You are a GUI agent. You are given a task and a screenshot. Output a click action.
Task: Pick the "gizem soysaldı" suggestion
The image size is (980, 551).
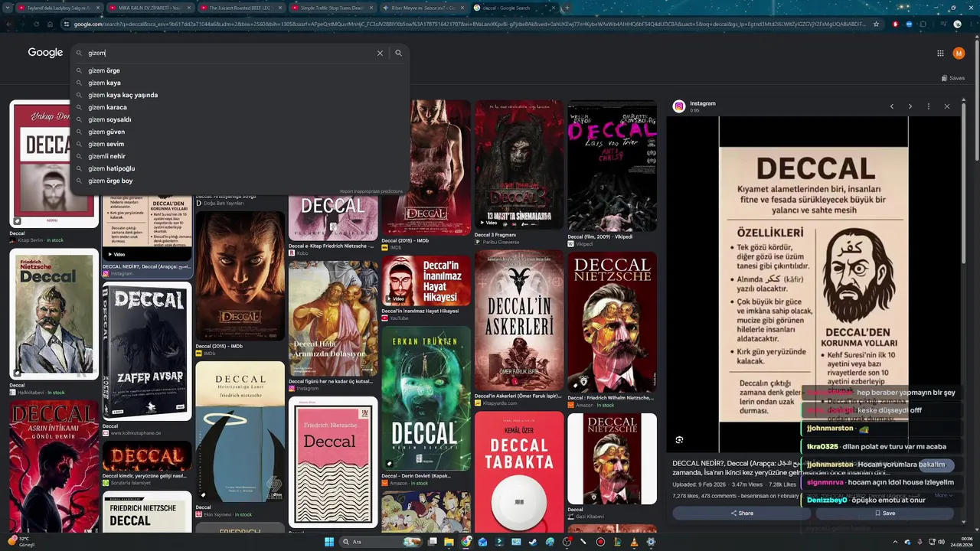(109, 119)
